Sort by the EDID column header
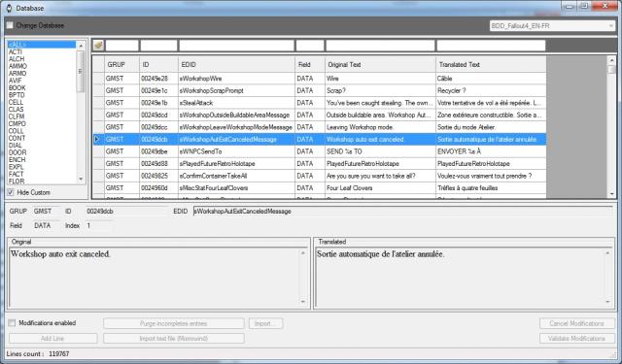The image size is (622, 364). click(236, 65)
